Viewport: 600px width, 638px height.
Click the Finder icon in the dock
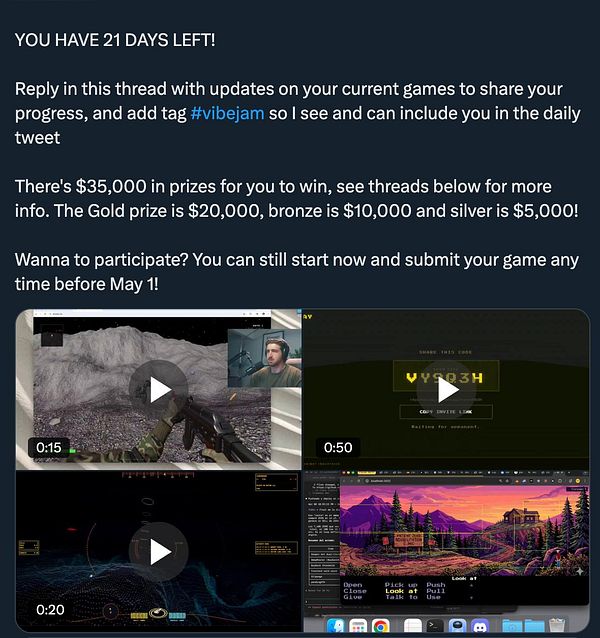click(335, 627)
